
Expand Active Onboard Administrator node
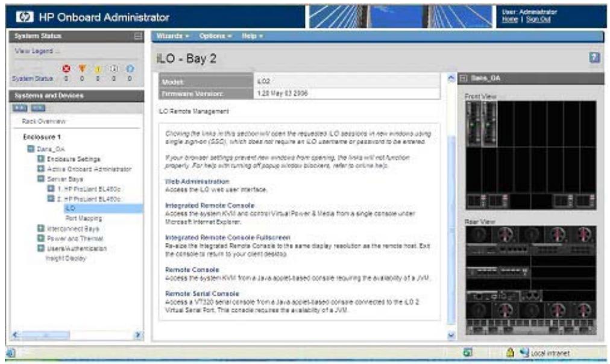pos(40,168)
